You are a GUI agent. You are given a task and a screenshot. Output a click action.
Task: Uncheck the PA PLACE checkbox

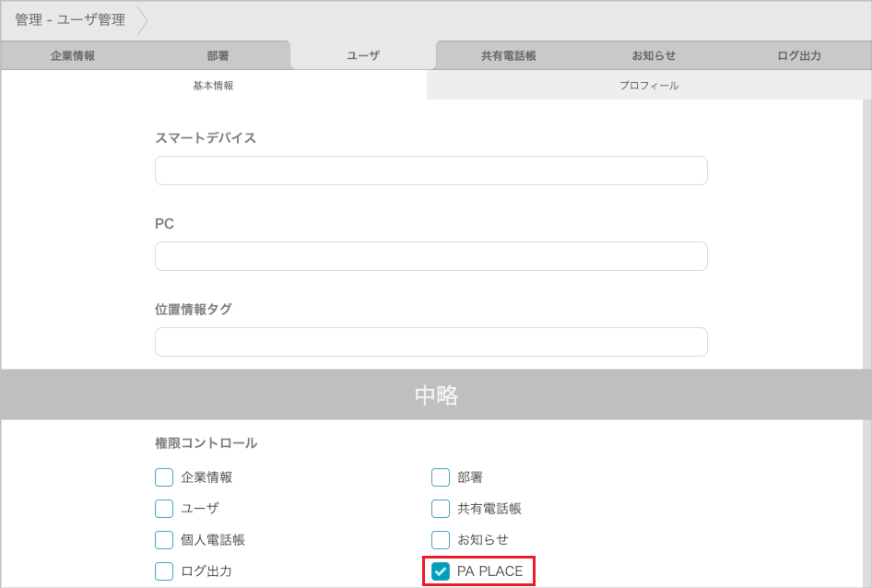[441, 571]
